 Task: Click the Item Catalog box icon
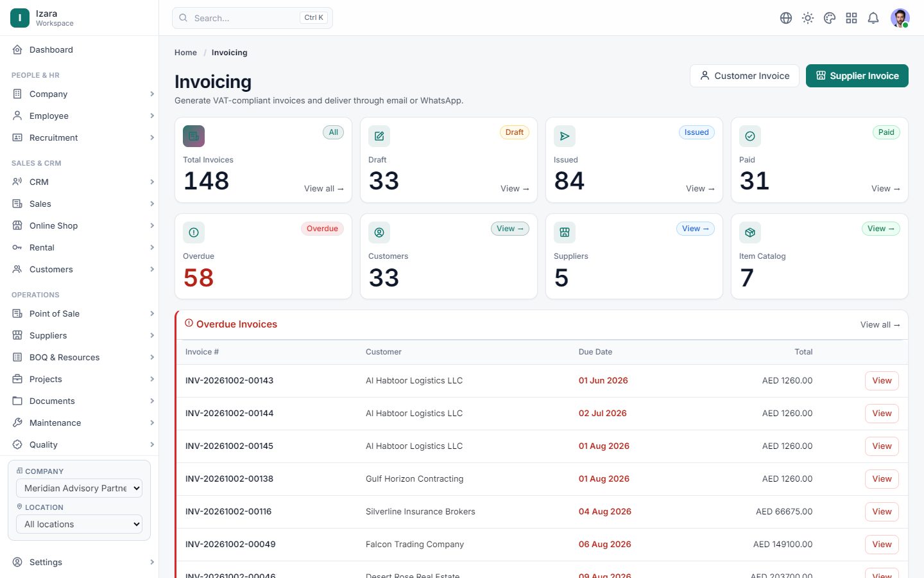750,232
